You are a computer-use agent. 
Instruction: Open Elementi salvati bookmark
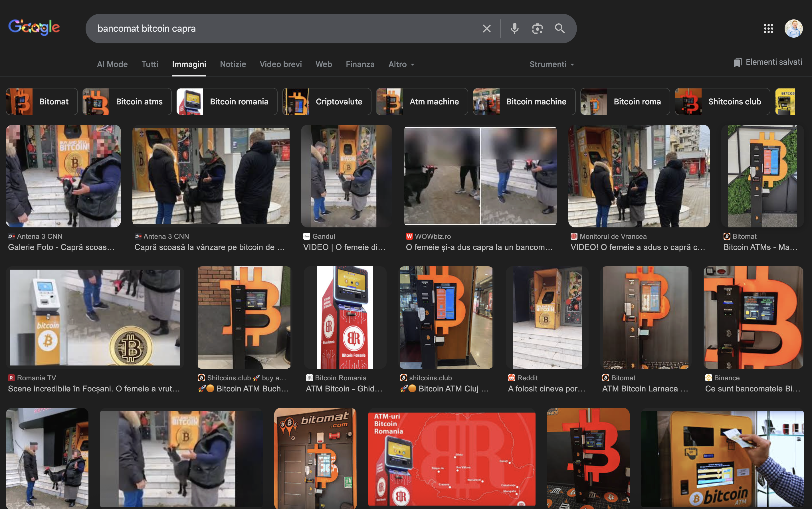[x=768, y=62]
